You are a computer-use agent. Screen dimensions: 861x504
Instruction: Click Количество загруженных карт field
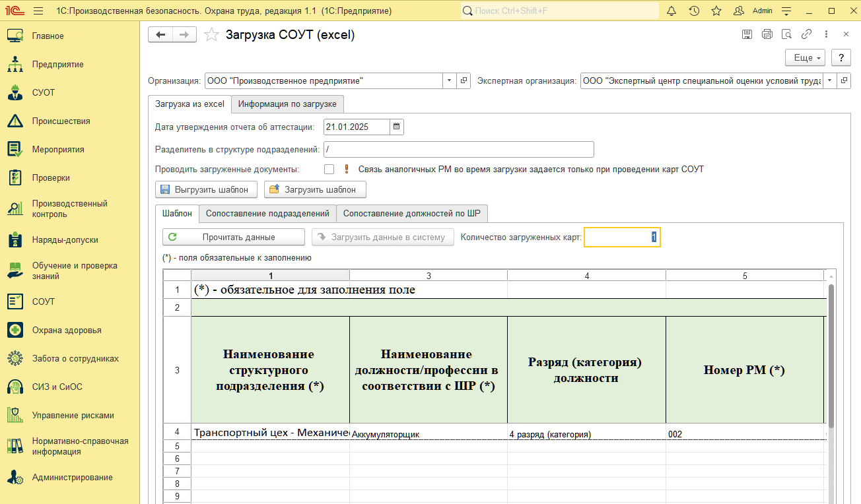[622, 237]
